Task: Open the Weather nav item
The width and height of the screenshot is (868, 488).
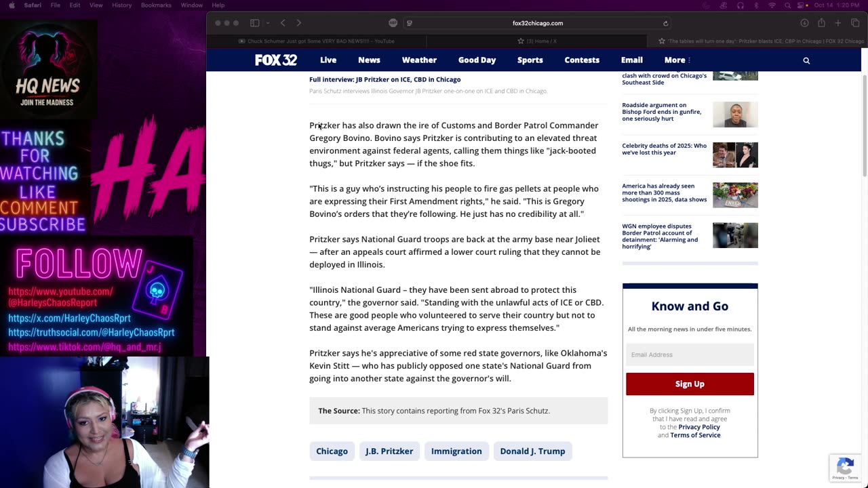Action: tap(419, 60)
